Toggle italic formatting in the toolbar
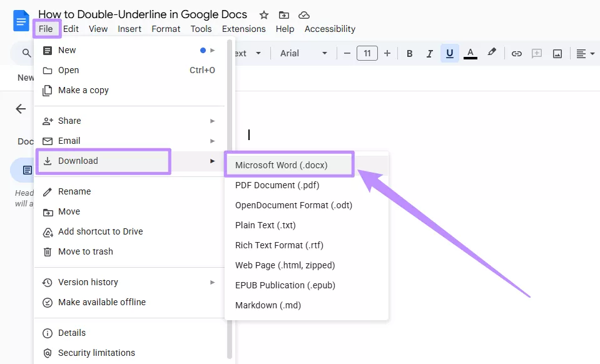Screen dimensions: 600x364 tap(429, 53)
